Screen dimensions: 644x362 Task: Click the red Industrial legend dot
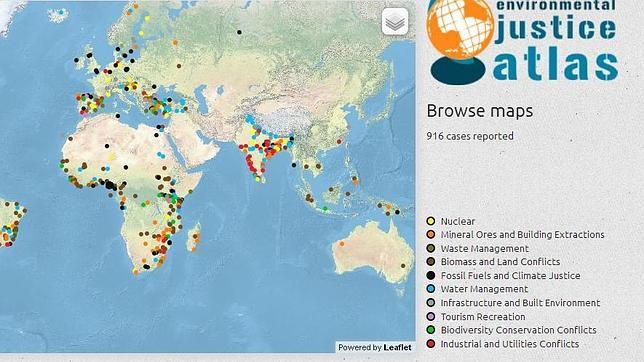click(430, 344)
